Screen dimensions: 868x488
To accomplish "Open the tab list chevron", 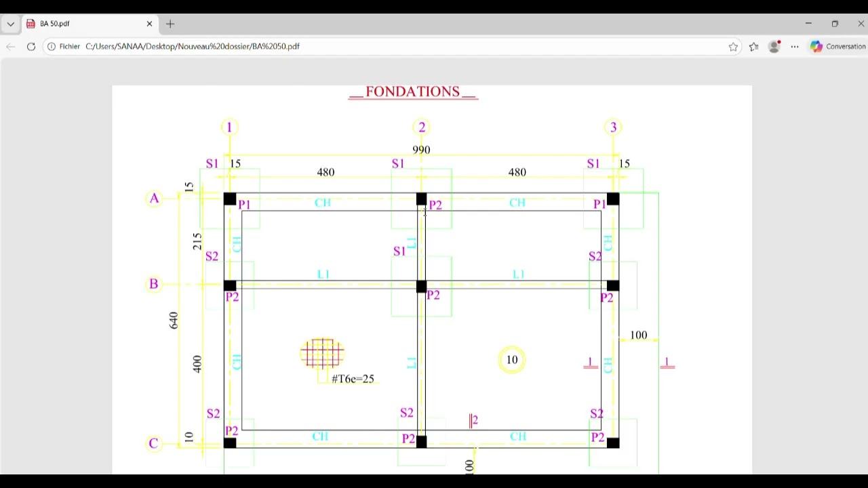I will pos(10,24).
